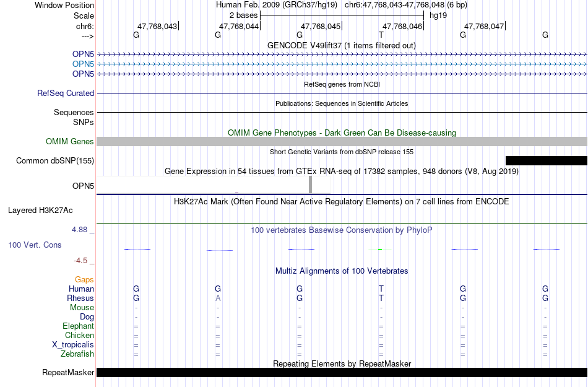Click the Sequences track label
Image resolution: width=588 pixels, height=387 pixels.
tap(74, 113)
